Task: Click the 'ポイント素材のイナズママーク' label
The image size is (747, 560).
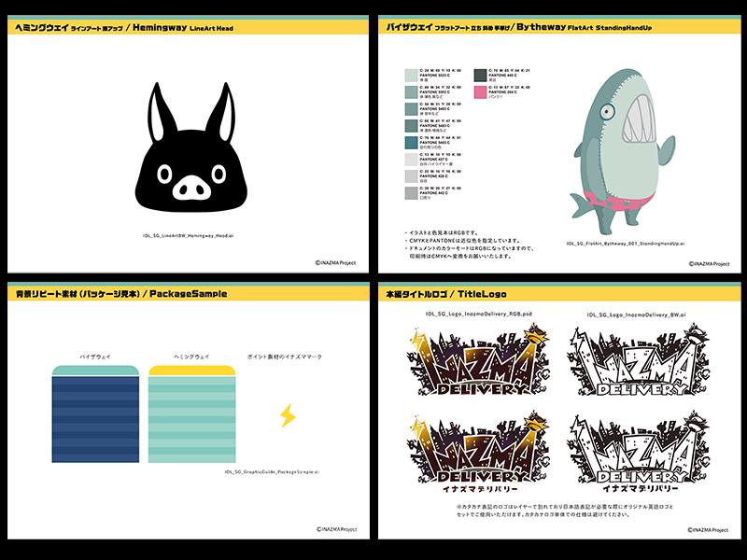Action: pyautogui.click(x=285, y=357)
